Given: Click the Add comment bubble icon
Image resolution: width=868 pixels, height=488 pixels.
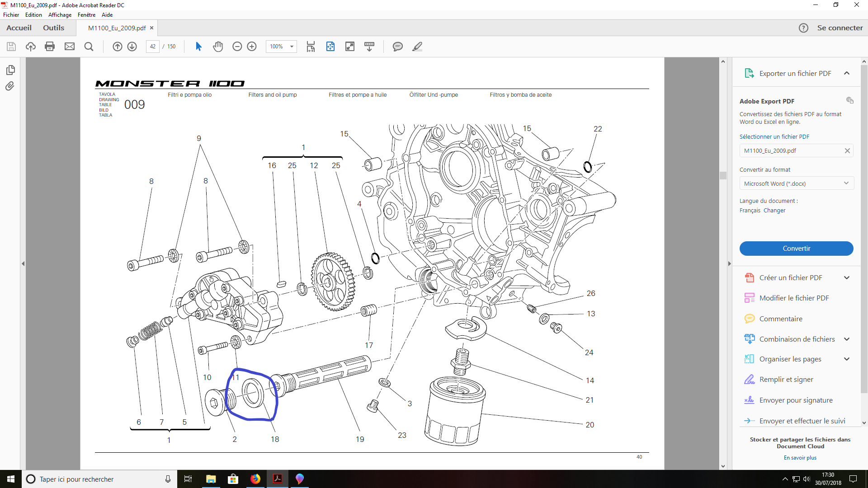Looking at the screenshot, I should [397, 47].
